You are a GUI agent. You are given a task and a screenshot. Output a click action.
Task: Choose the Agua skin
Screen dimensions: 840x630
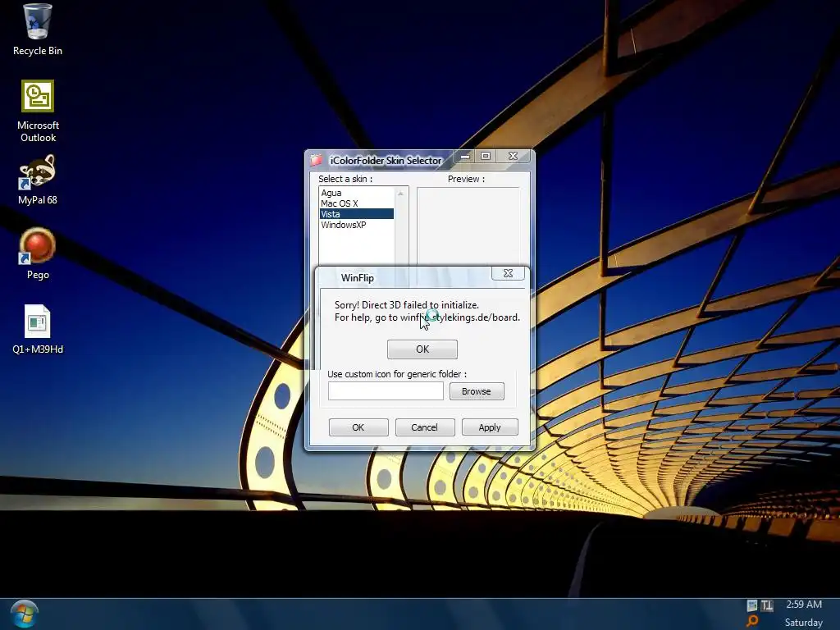click(x=356, y=193)
